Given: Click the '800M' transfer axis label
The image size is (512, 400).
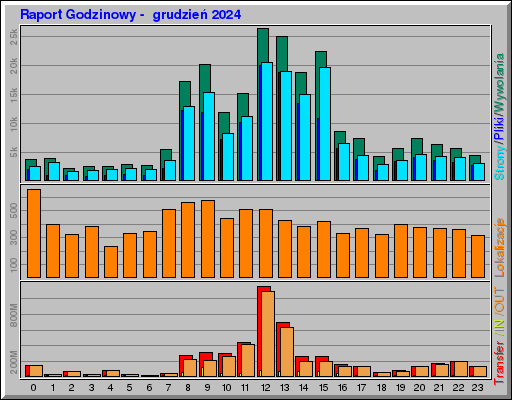Looking at the screenshot, I should (14, 315).
